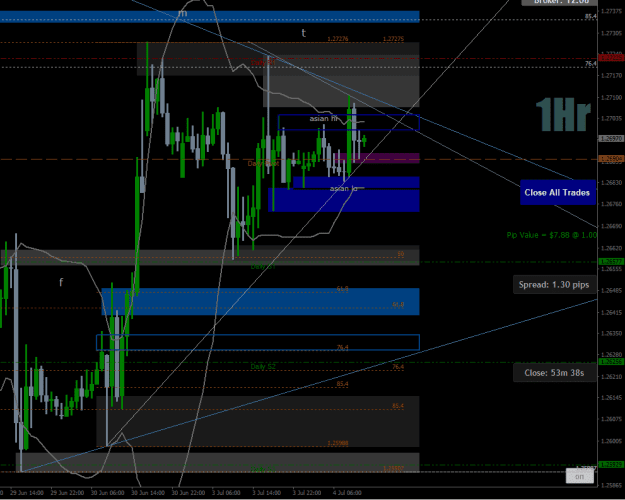Click 1.26210 on the price axis
The width and height of the screenshot is (625, 500).
611,376
